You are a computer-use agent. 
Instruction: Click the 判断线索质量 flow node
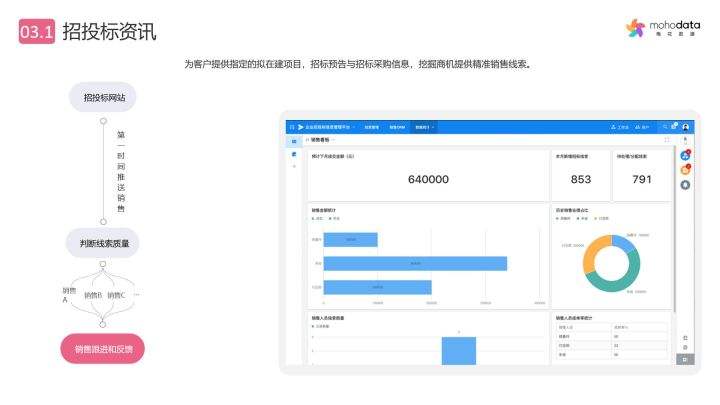tap(103, 243)
